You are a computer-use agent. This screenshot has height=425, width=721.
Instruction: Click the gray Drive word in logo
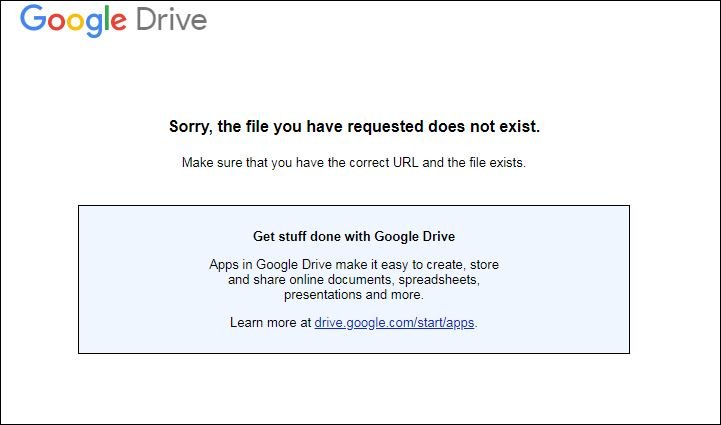pyautogui.click(x=172, y=19)
